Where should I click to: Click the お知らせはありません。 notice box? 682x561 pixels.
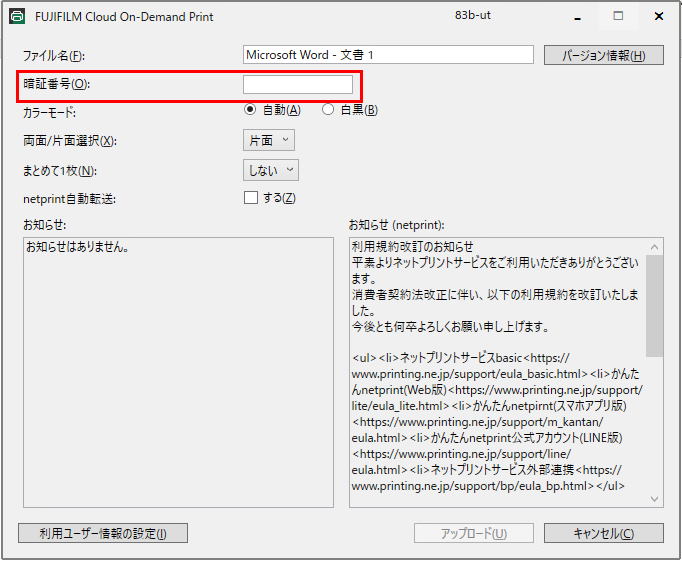[x=178, y=372]
